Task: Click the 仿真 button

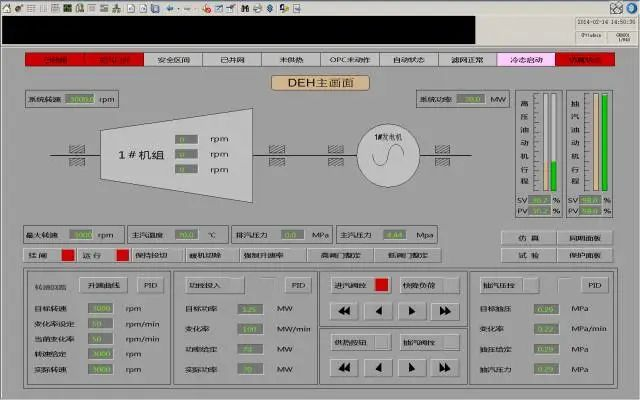Action: (528, 238)
